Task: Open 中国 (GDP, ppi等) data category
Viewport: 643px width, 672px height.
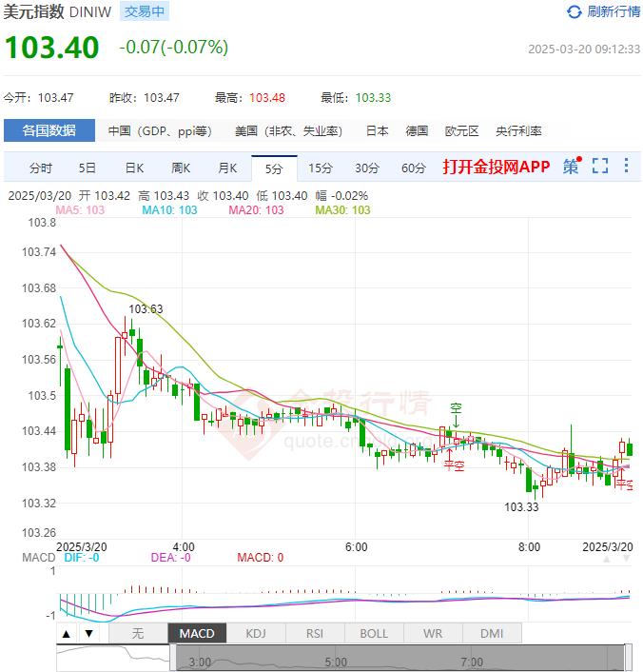Action: (x=160, y=131)
